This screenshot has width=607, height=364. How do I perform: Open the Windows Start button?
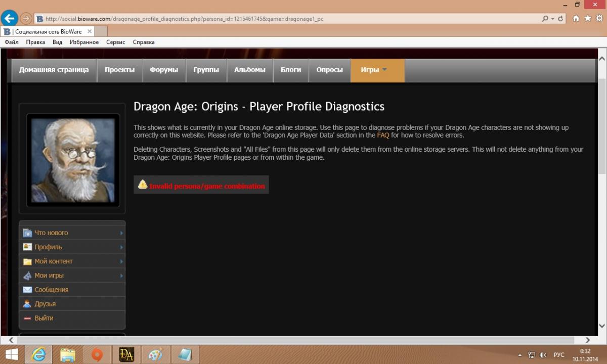tap(11, 354)
